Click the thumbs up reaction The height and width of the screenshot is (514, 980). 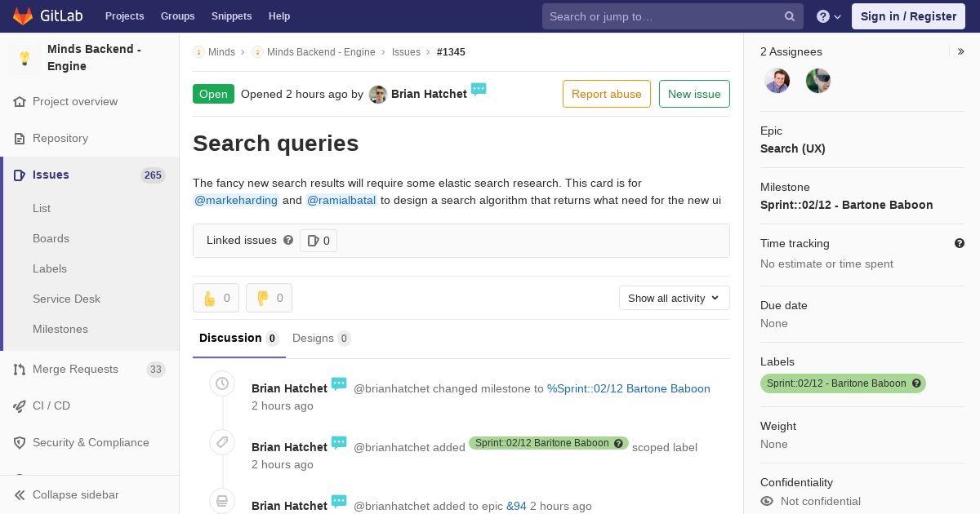(216, 298)
